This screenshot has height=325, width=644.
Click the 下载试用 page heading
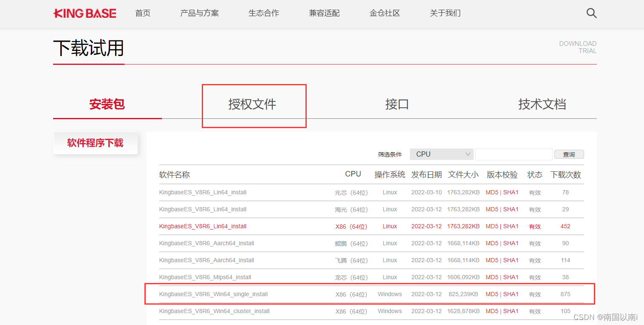coord(89,48)
